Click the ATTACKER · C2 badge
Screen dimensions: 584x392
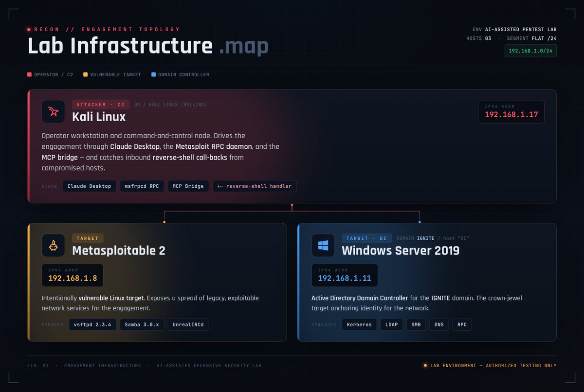pos(101,104)
